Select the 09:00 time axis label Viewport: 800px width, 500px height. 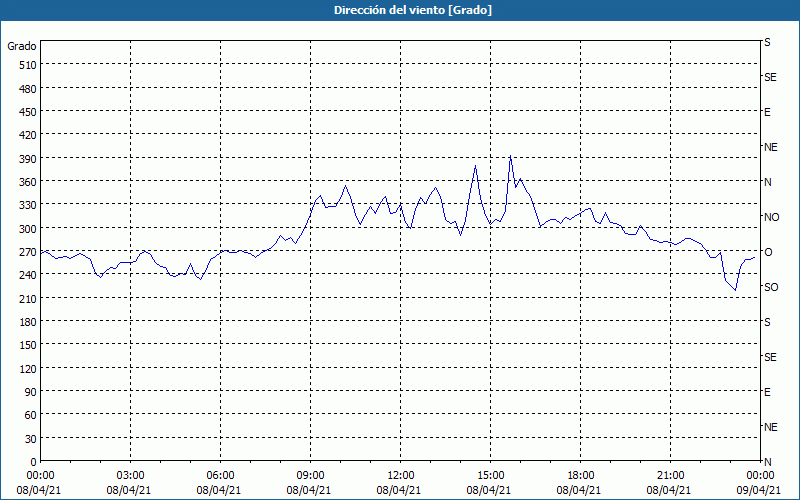pyautogui.click(x=310, y=476)
